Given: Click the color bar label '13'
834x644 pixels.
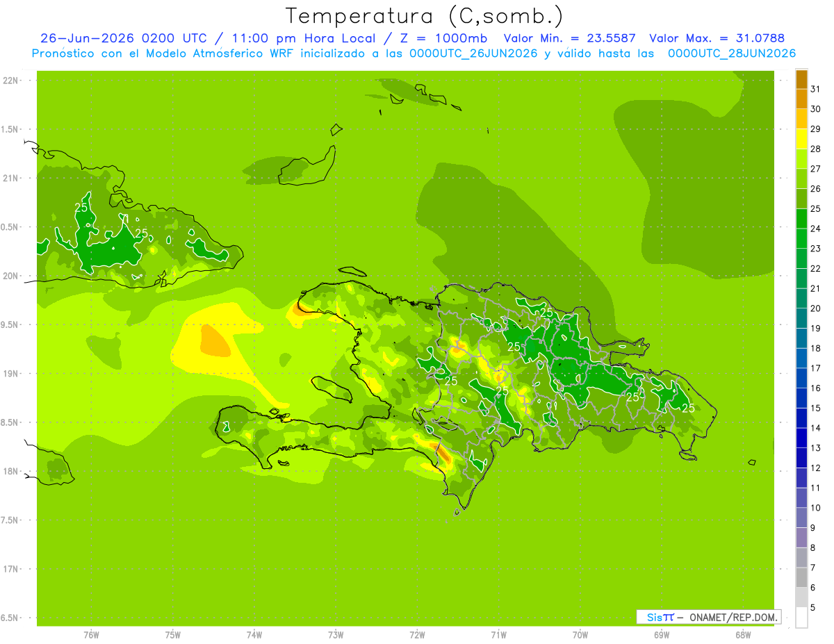Looking at the screenshot, I should (x=816, y=448).
